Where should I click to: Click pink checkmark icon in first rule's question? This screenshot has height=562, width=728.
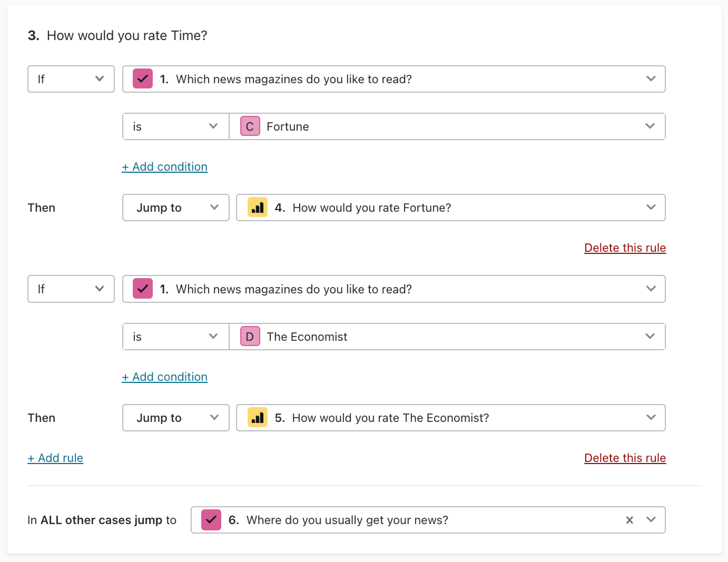[x=143, y=79]
